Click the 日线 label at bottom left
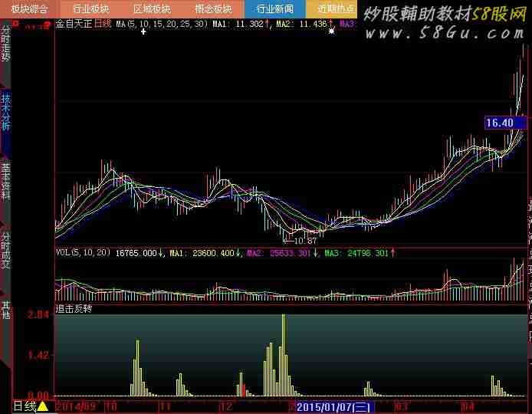This screenshot has height=414, width=532. tap(25, 406)
